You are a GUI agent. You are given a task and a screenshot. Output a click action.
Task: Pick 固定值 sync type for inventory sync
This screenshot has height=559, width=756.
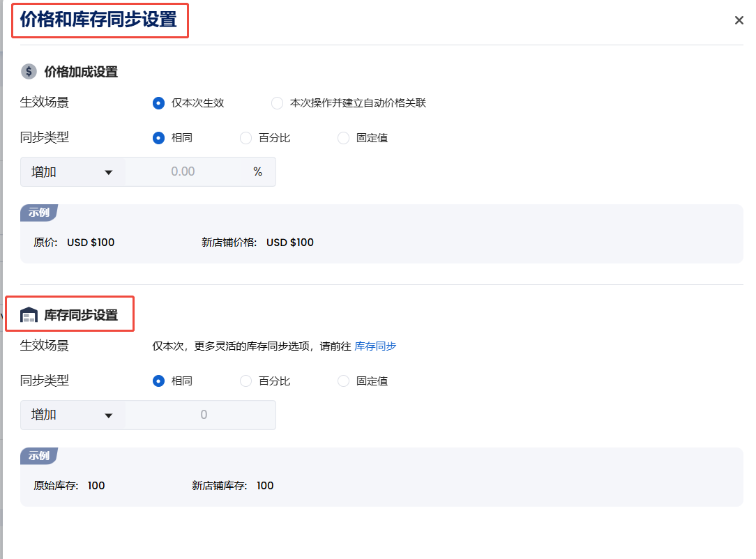click(x=343, y=381)
